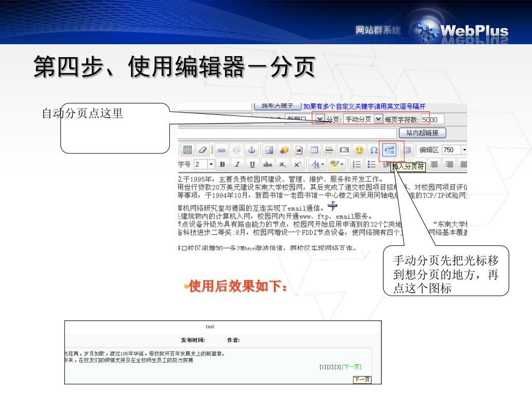Click the smiley emoticon icon

click(359, 150)
